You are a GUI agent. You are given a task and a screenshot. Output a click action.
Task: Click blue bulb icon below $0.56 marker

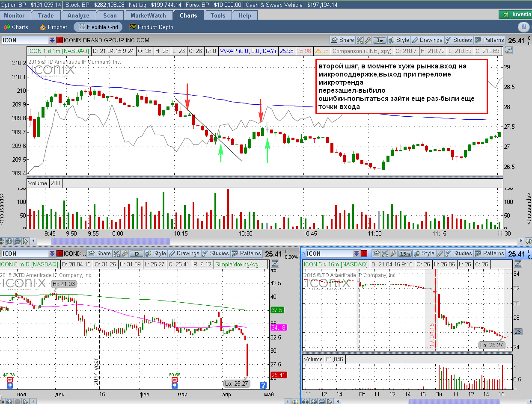click(174, 385)
